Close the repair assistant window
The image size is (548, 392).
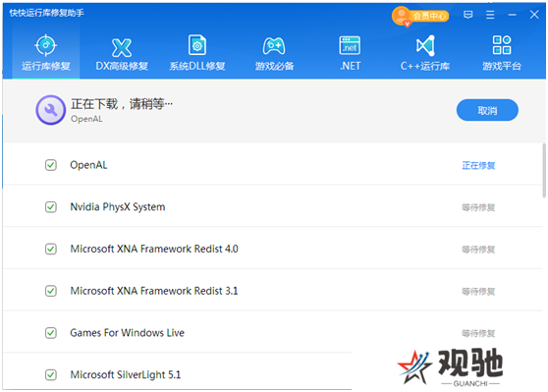(534, 15)
